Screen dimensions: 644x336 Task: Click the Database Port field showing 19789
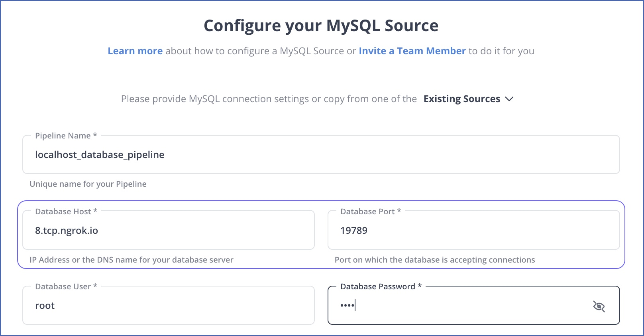point(473,230)
